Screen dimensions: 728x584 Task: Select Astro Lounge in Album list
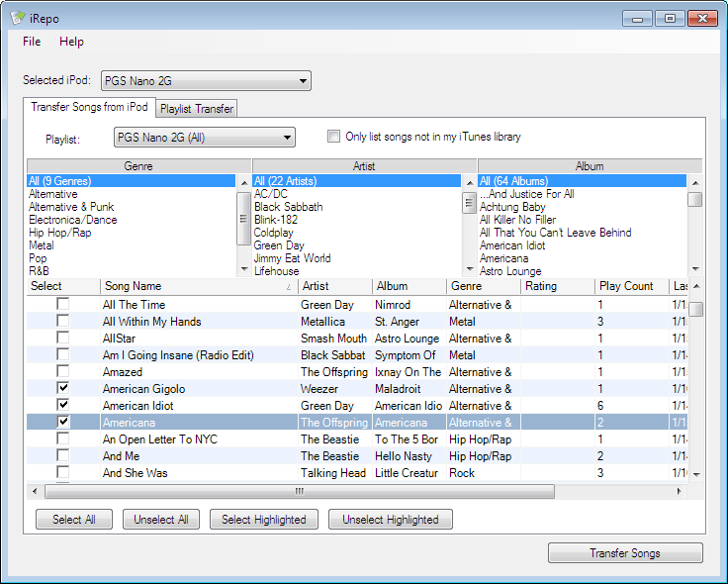[x=583, y=271]
